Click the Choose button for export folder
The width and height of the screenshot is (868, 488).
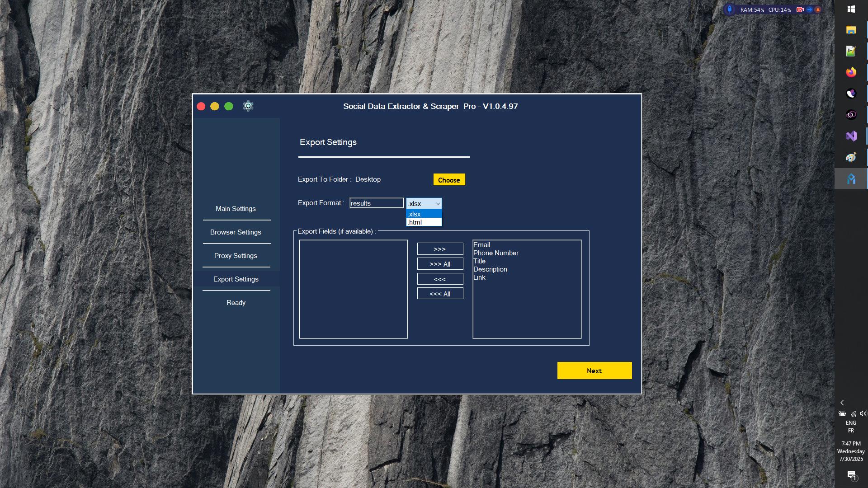448,179
